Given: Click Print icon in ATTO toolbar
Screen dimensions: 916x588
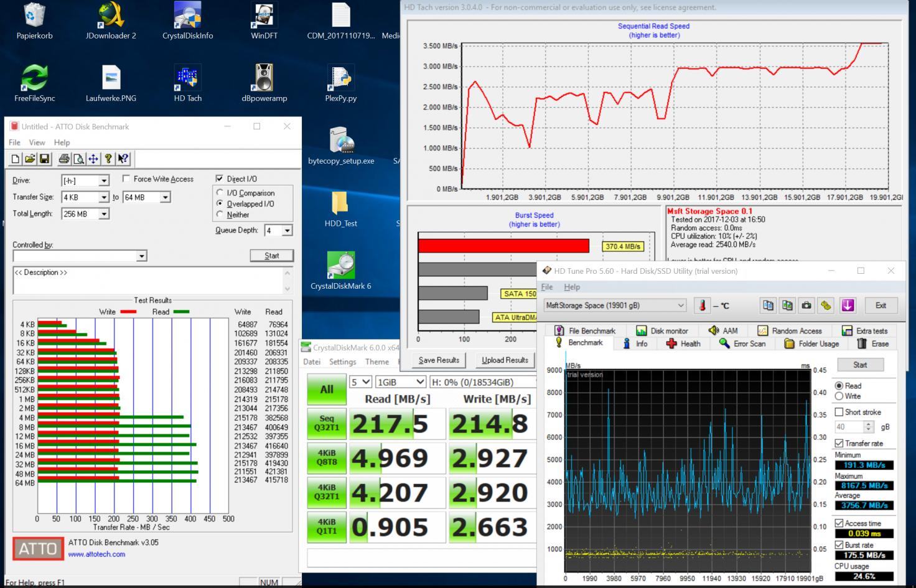Looking at the screenshot, I should tap(64, 159).
